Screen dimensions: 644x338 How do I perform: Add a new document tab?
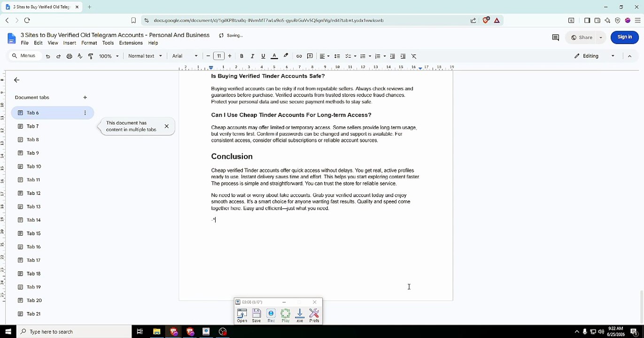[85, 98]
